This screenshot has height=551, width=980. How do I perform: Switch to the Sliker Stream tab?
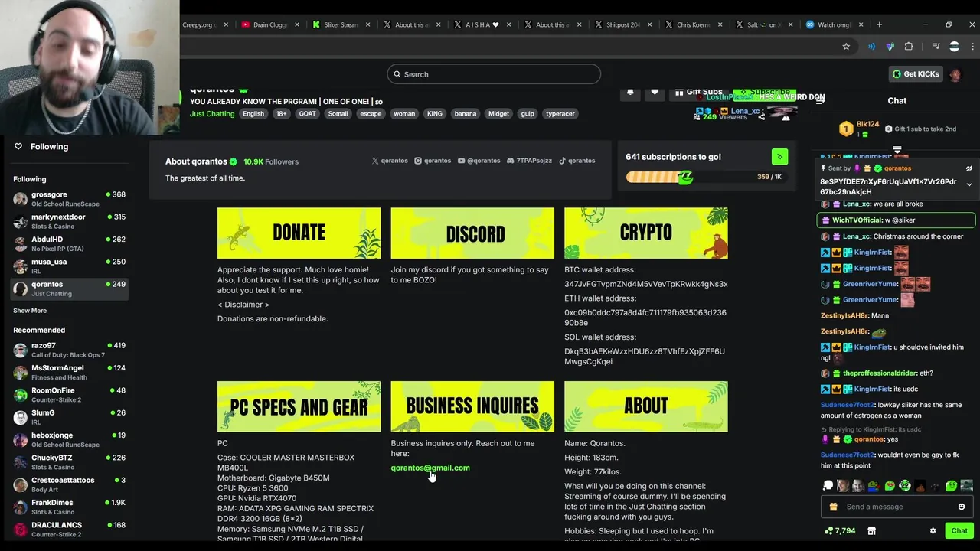click(x=341, y=24)
